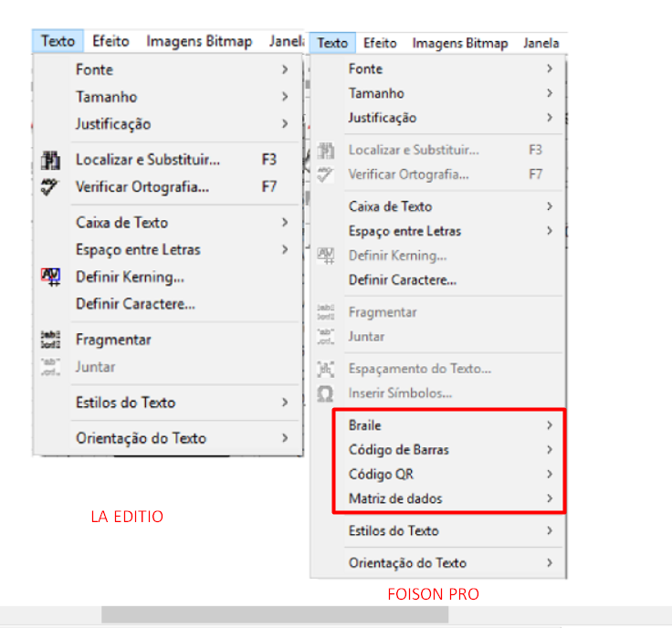Expand Espaço entre Letras arrow in FOISON PRO menu

point(550,231)
